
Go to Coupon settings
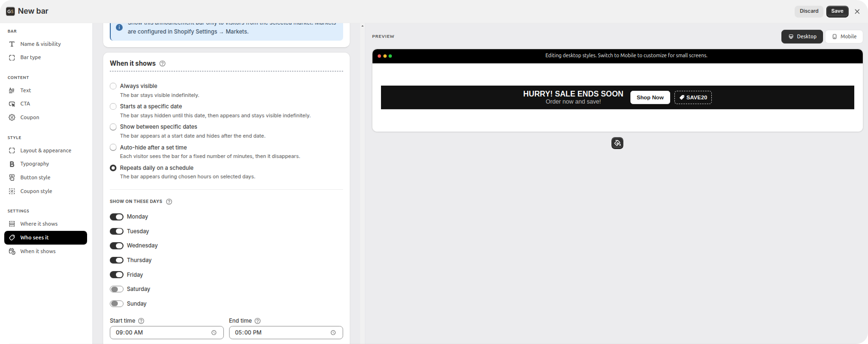45,117
